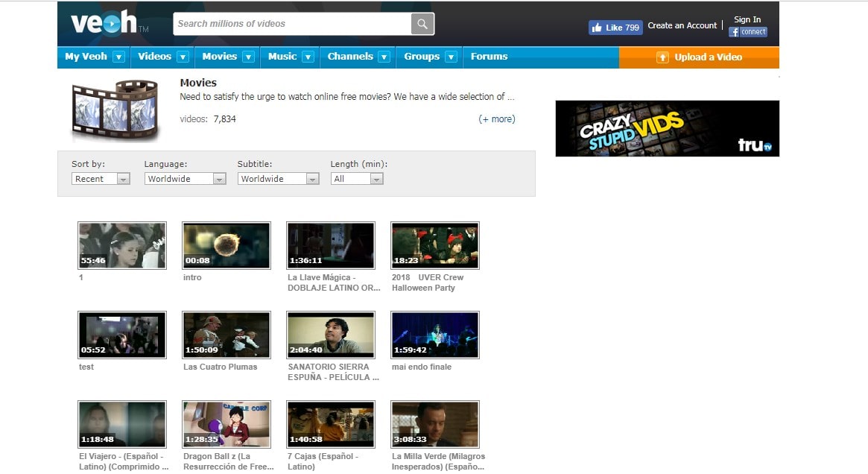
Task: Expand the Groups menu arrow
Action: pyautogui.click(x=452, y=57)
